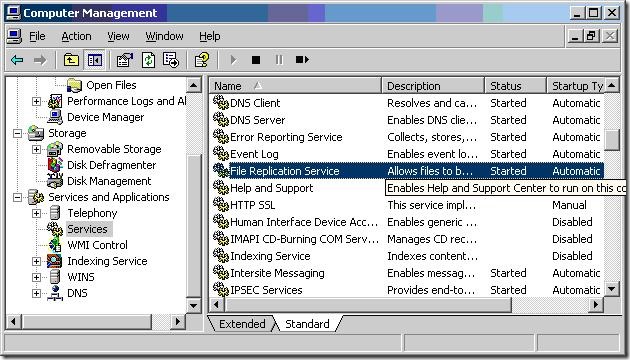The image size is (630, 360).
Task: Click the DNS network icon in tree
Action: tap(55, 293)
